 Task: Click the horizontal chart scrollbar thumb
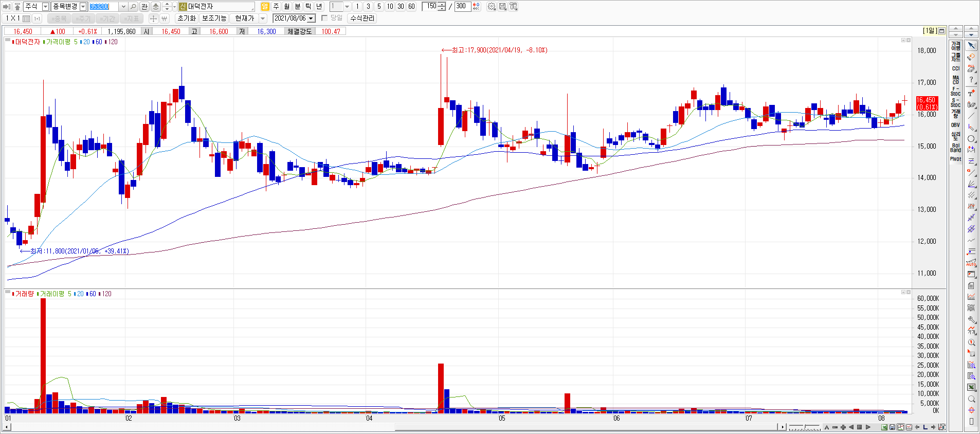tap(586, 427)
